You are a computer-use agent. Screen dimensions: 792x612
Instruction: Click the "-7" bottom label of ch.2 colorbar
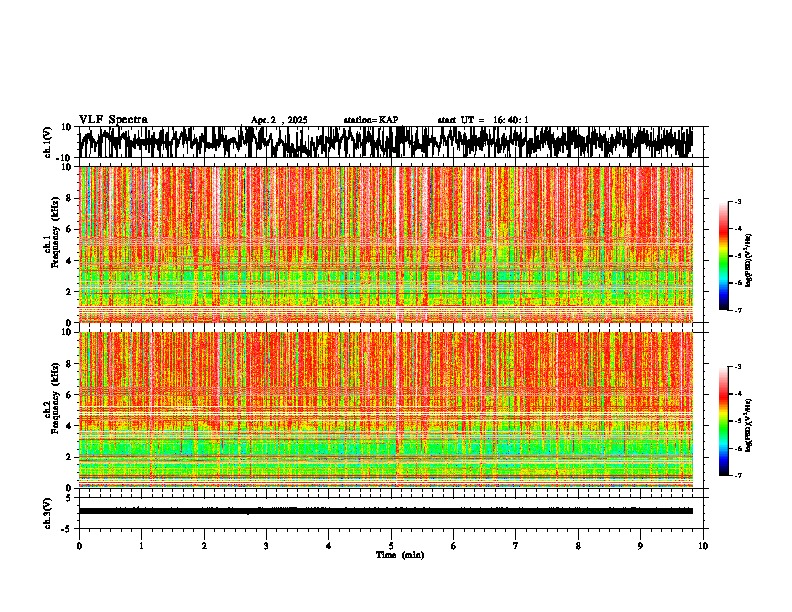(737, 475)
